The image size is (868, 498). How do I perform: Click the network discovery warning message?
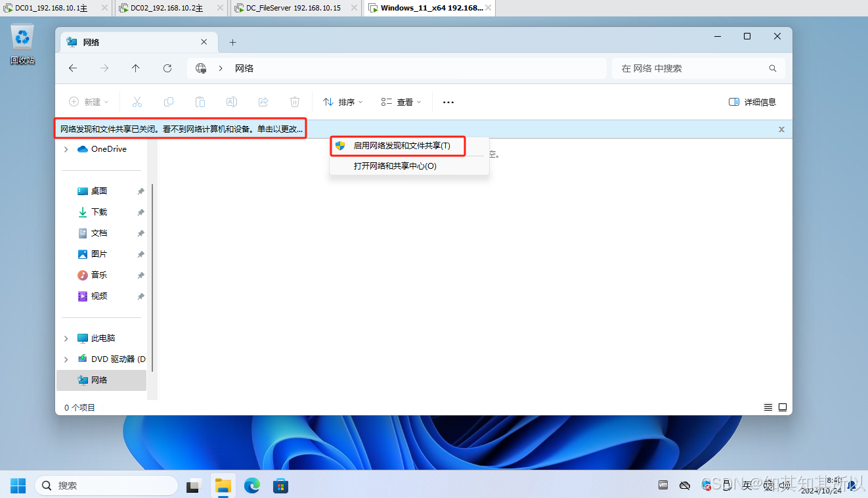tap(181, 129)
